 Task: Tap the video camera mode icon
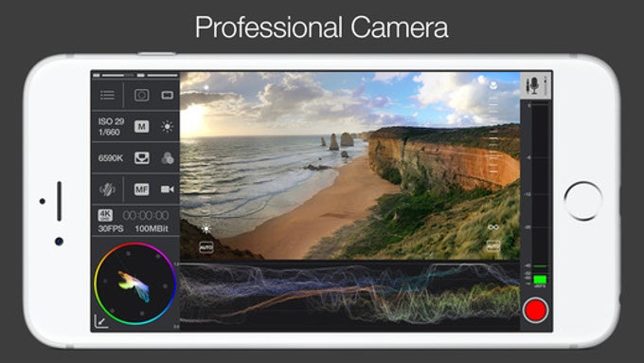pos(168,190)
